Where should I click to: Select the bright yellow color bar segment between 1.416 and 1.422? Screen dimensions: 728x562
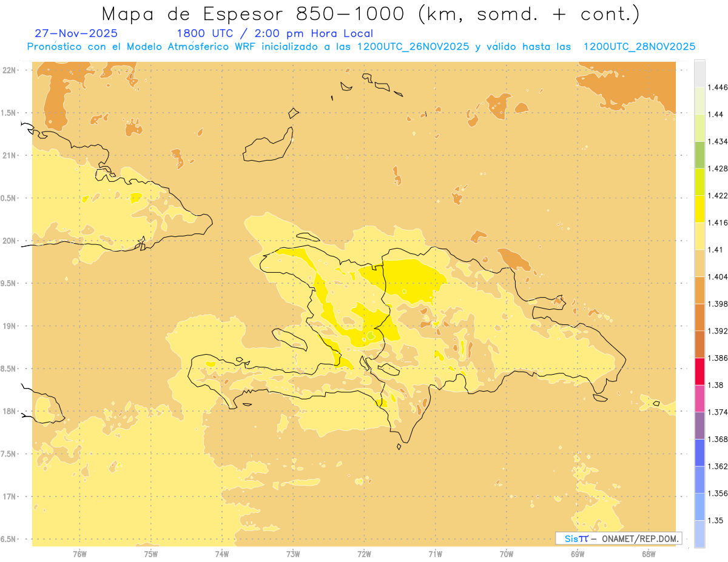coord(699,209)
